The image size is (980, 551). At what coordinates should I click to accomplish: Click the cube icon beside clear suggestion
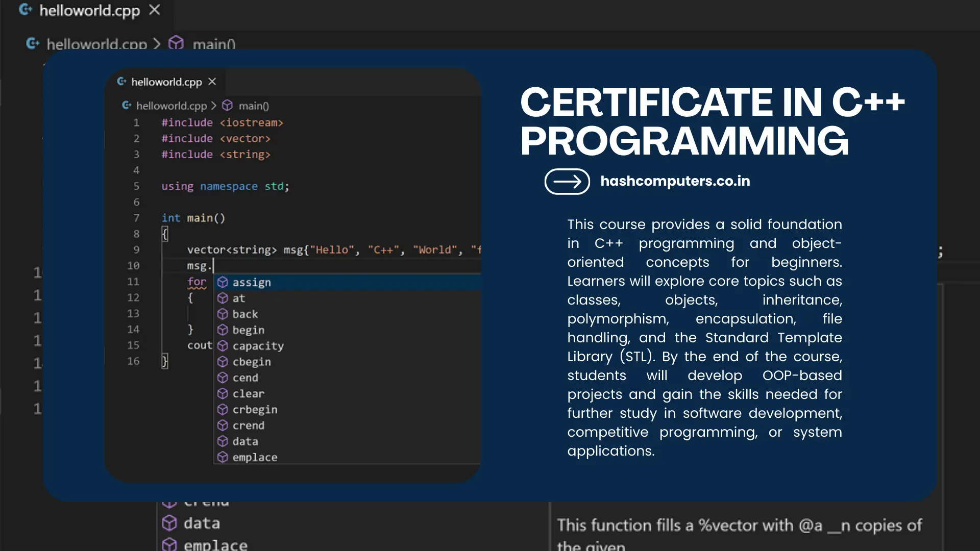[223, 393]
